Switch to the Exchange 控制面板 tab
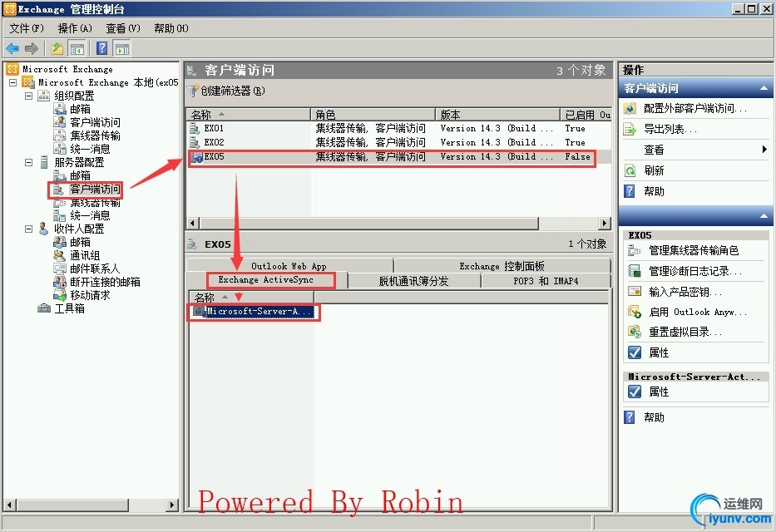The width and height of the screenshot is (776, 532). 502,266
